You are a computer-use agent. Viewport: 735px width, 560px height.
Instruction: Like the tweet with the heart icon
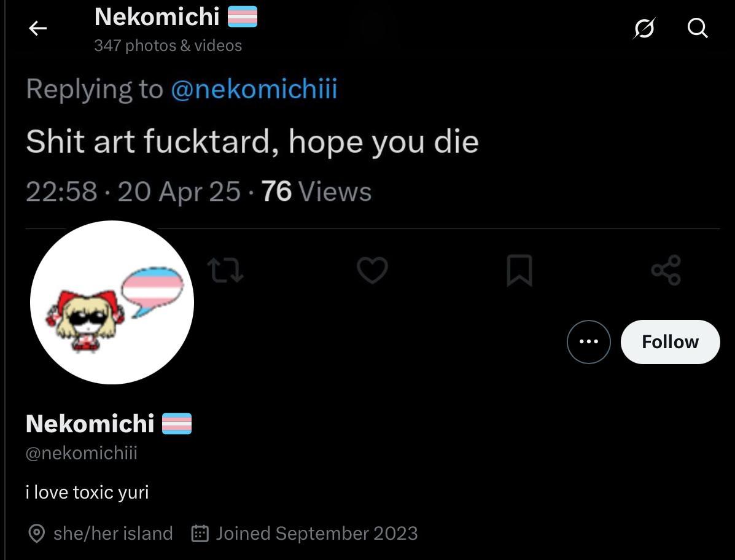click(x=372, y=271)
